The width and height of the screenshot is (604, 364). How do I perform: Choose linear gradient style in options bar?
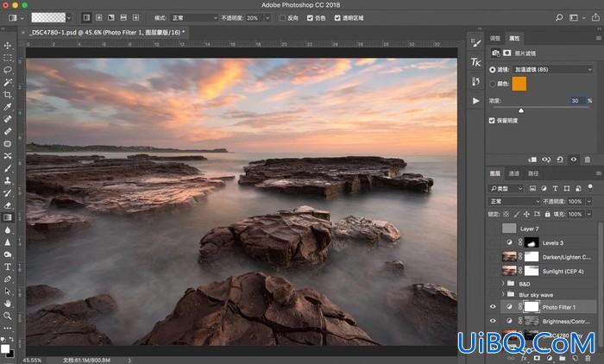[x=86, y=18]
